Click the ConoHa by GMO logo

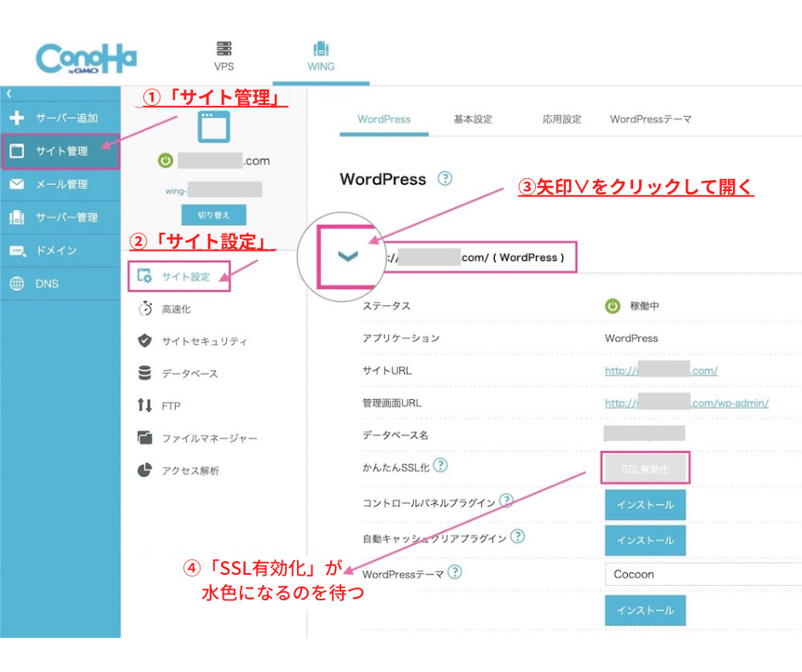(86, 58)
